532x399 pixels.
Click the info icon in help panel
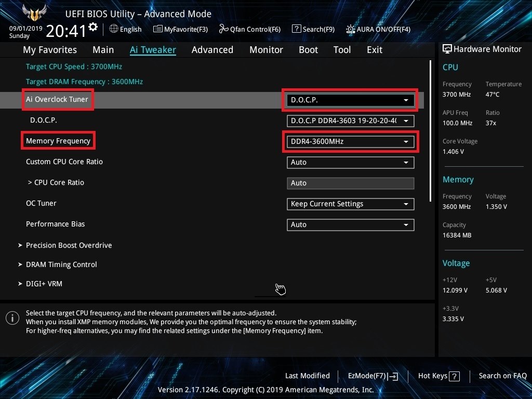[12, 318]
